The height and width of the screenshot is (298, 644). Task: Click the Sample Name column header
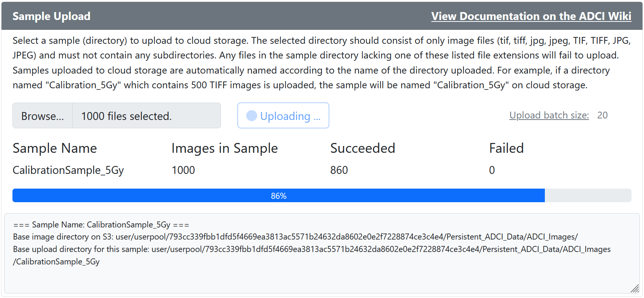click(55, 148)
